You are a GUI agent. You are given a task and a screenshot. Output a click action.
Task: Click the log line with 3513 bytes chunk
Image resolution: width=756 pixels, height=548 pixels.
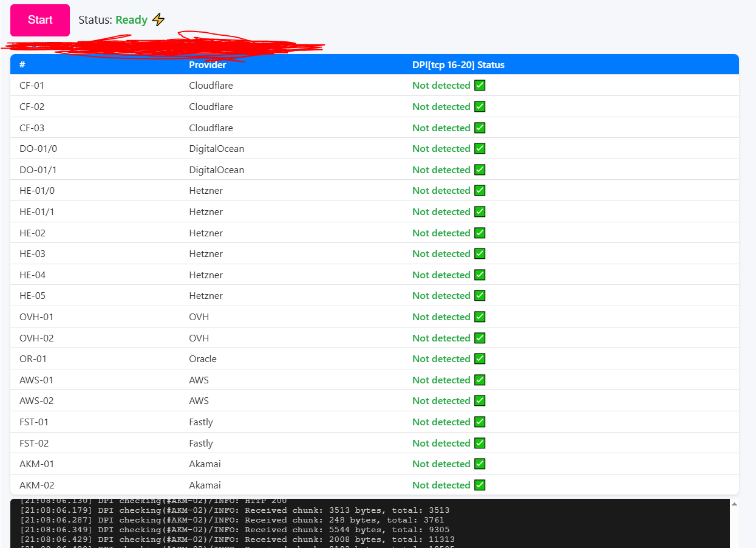point(235,510)
